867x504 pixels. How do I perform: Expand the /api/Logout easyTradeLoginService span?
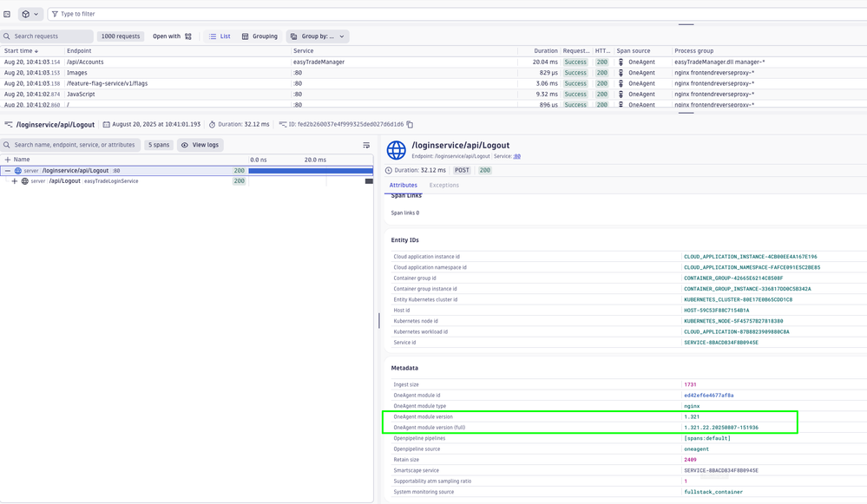[15, 181]
